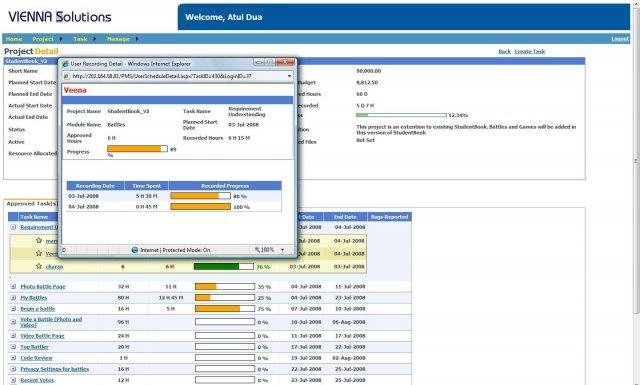The image size is (640, 385).
Task: Open the Home menu item
Action: tap(14, 39)
